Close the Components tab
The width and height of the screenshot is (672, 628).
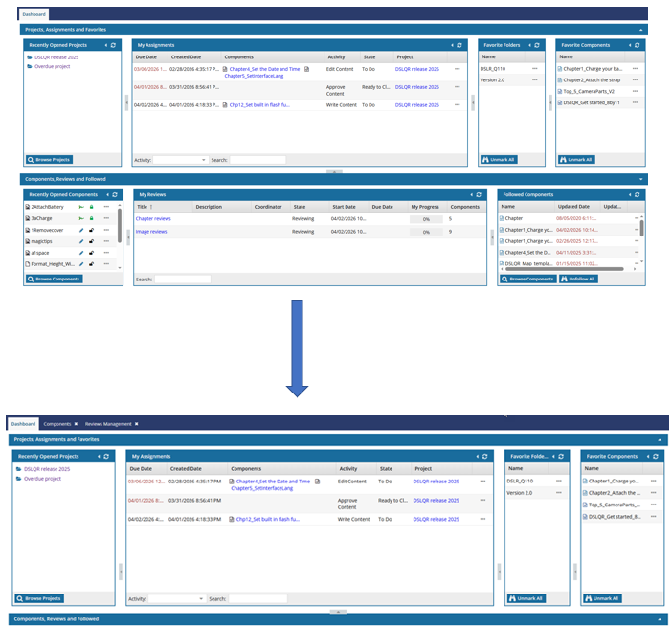(77, 423)
